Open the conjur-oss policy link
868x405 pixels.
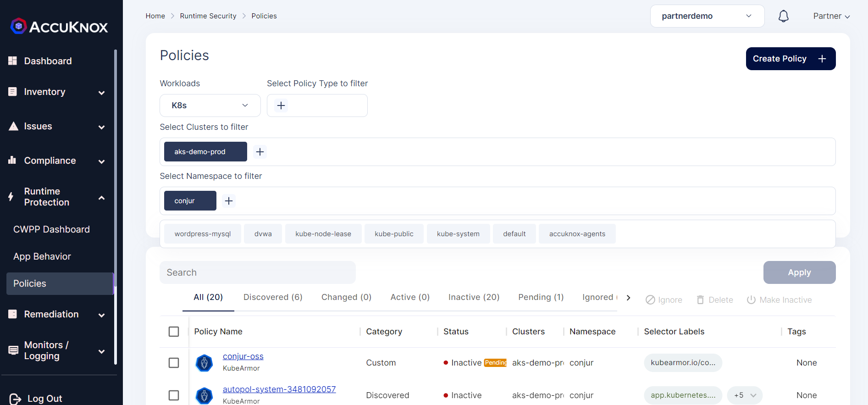pos(243,356)
